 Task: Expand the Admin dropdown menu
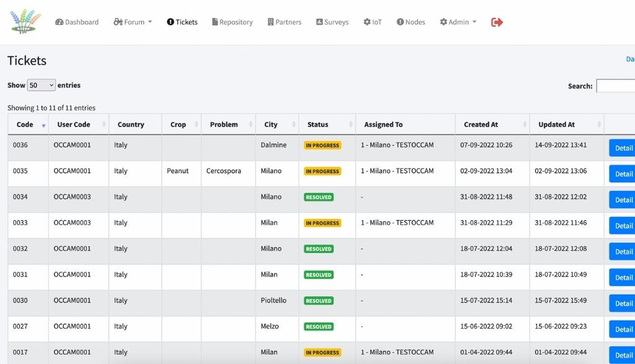pyautogui.click(x=458, y=22)
